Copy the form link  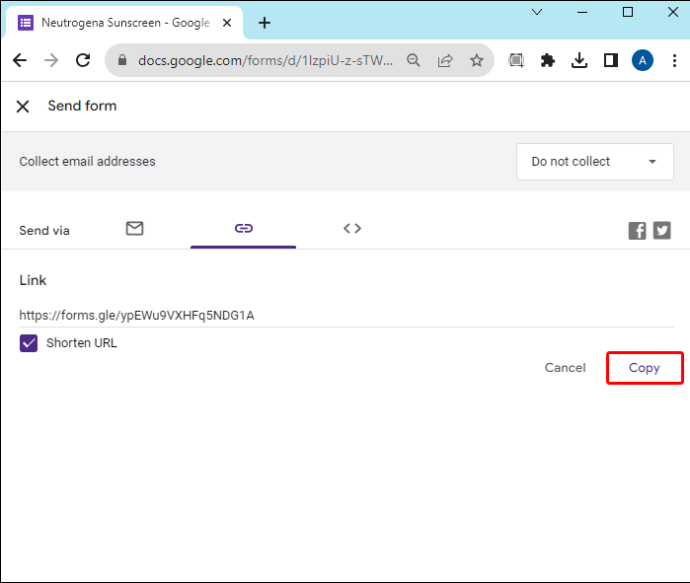point(644,368)
